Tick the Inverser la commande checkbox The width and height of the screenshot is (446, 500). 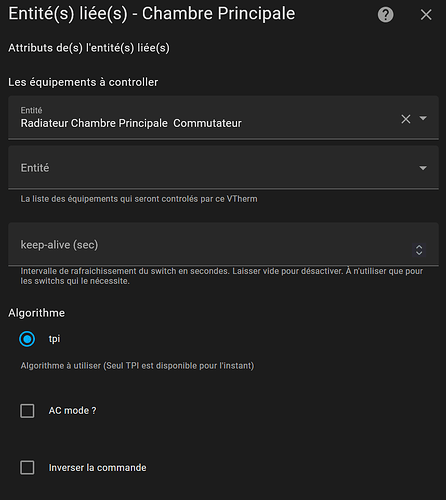click(27, 468)
